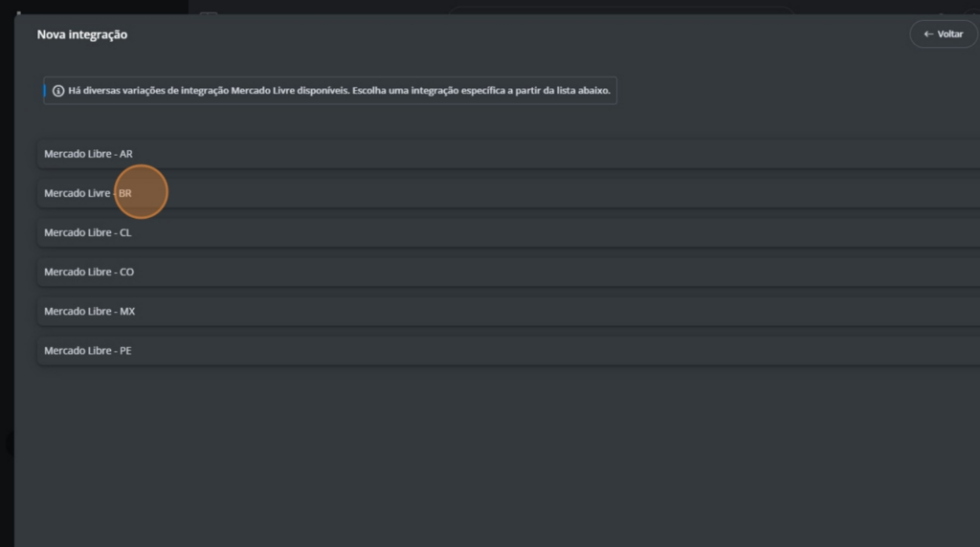
Task: Click the 'AR' country code in the first row
Action: click(126, 154)
